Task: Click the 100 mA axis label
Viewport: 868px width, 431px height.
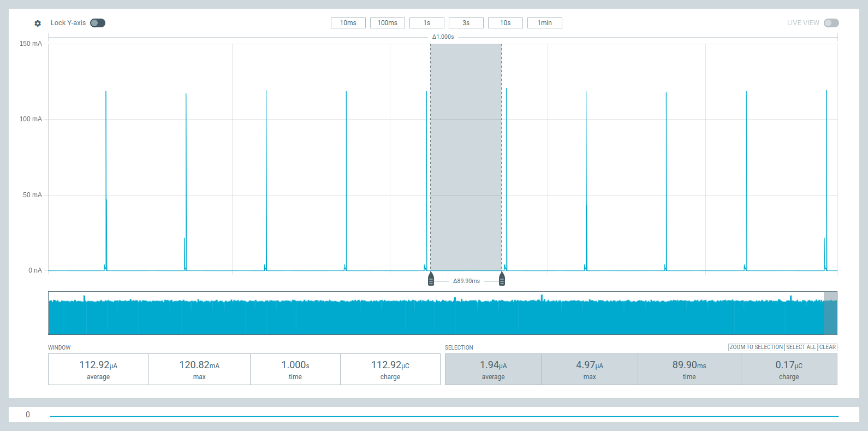Action: 31,119
